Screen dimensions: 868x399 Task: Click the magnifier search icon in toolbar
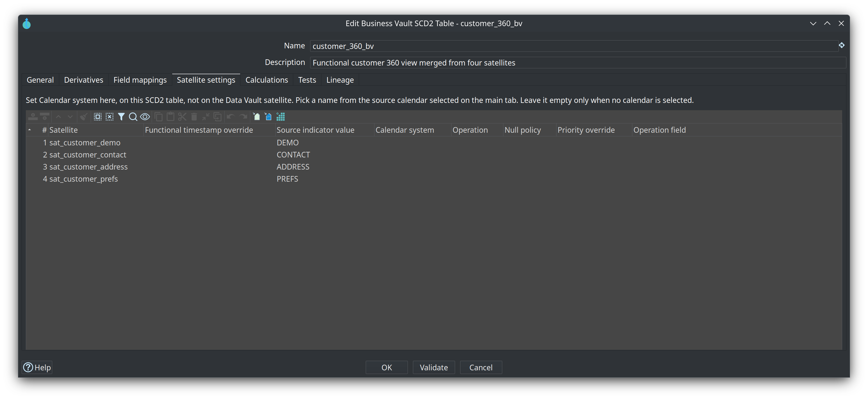[133, 117]
